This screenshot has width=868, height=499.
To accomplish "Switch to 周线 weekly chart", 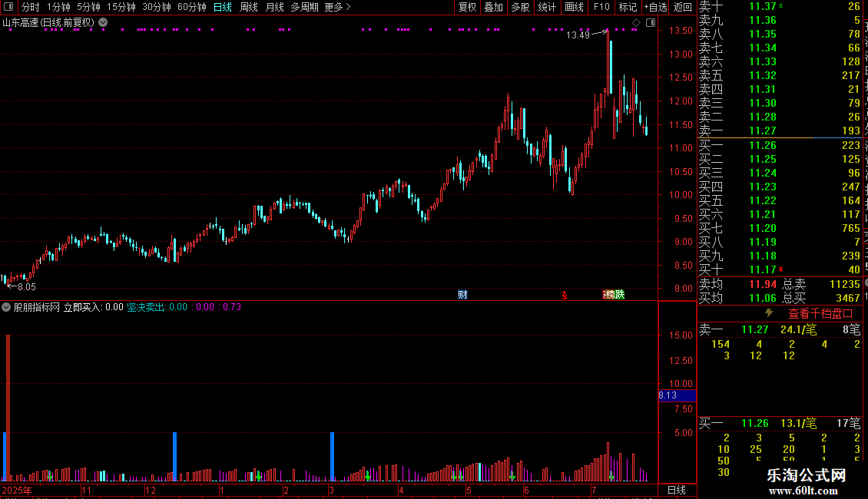I will (x=249, y=7).
